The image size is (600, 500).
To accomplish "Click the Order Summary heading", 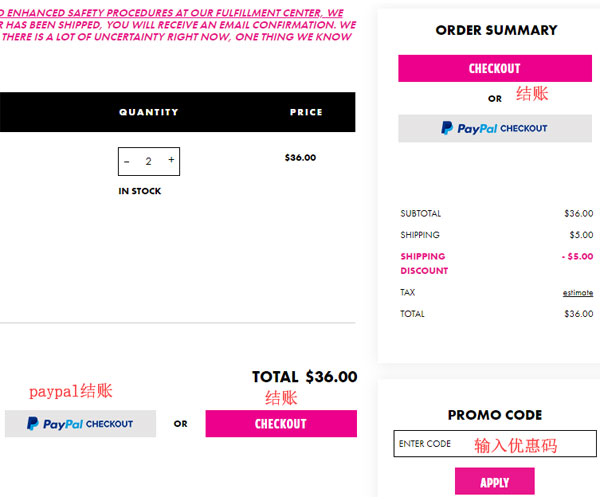I will (496, 30).
